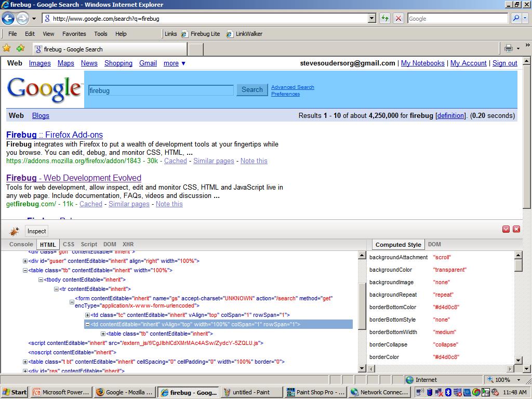The height and width of the screenshot is (399, 532).
Task: Open a new blank browser tab
Action: (x=195, y=49)
